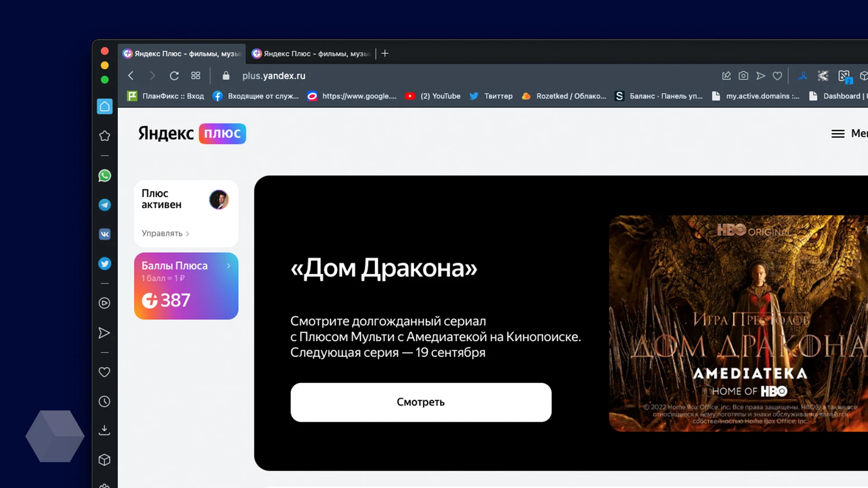Click Следующая серия — 19 сентября text
The height and width of the screenshot is (488, 868).
coord(388,352)
